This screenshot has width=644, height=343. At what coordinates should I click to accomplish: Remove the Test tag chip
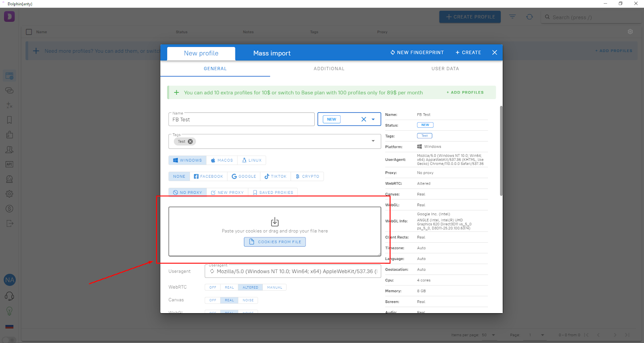pos(190,141)
